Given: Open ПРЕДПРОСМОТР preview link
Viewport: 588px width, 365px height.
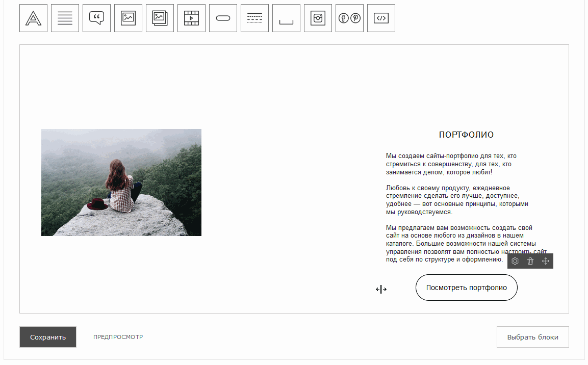Looking at the screenshot, I should tap(118, 337).
